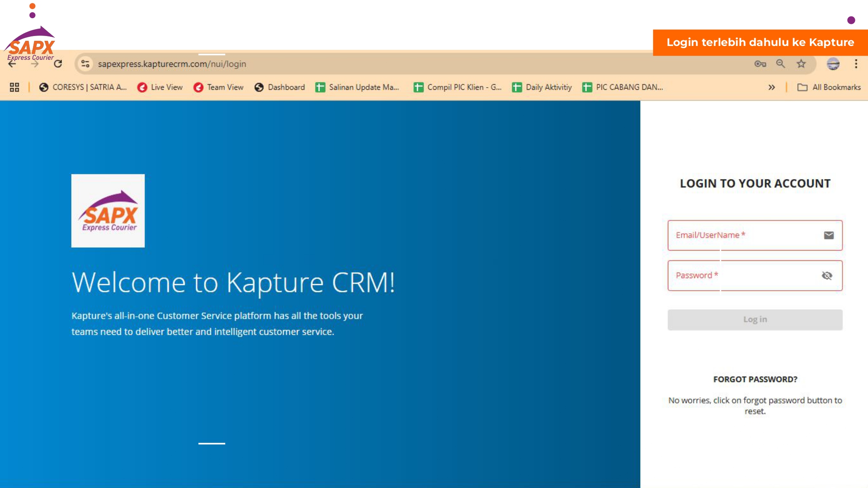The image size is (868, 488).
Task: Click the Log in button
Action: click(x=755, y=320)
